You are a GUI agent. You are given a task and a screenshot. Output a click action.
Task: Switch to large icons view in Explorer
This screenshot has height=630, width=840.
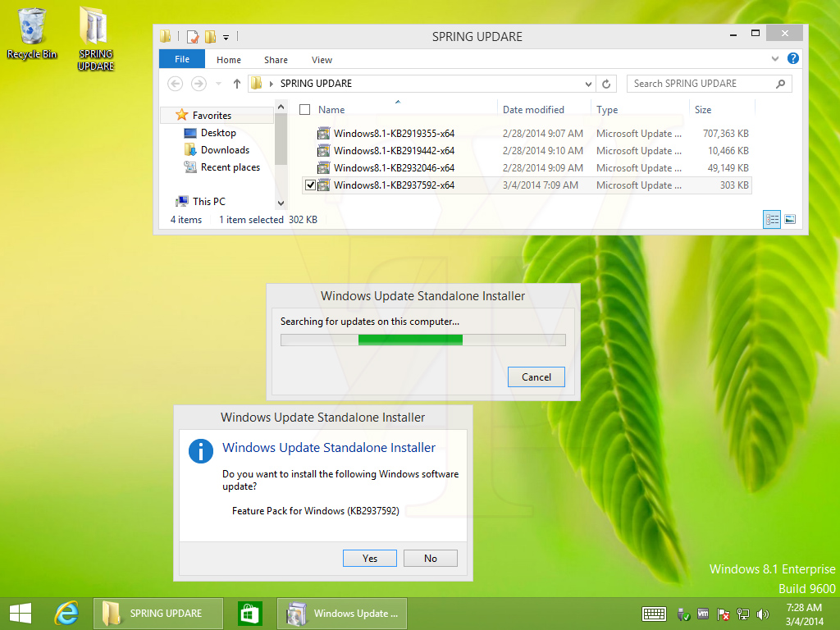click(791, 219)
